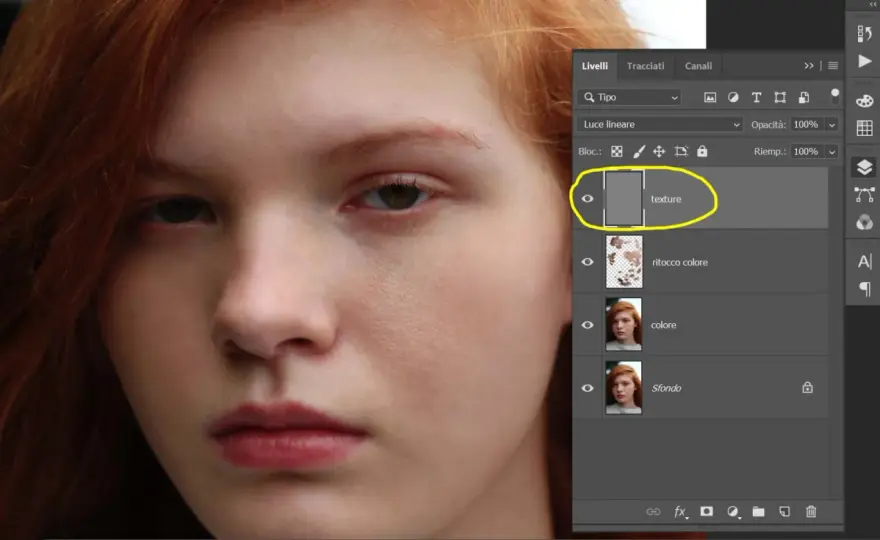Hide the colore layer
This screenshot has width=880, height=540.
[588, 325]
